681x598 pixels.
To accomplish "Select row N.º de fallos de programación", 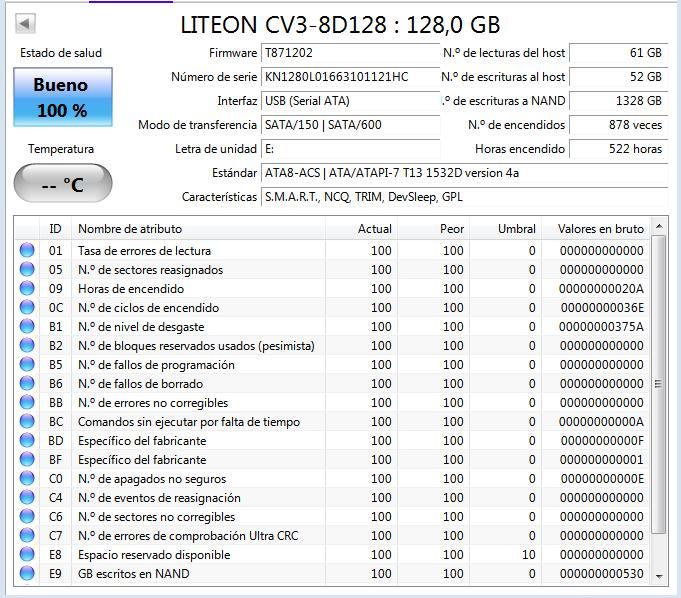I will 332,365.
